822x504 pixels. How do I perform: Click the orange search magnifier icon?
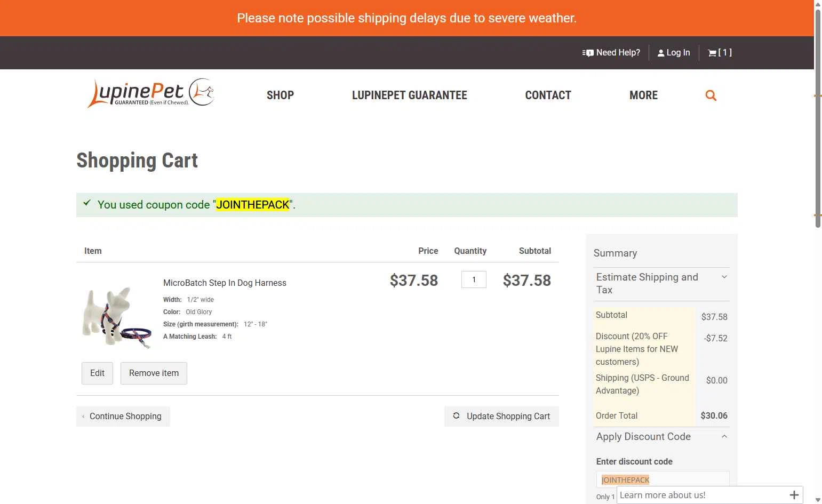click(x=711, y=95)
